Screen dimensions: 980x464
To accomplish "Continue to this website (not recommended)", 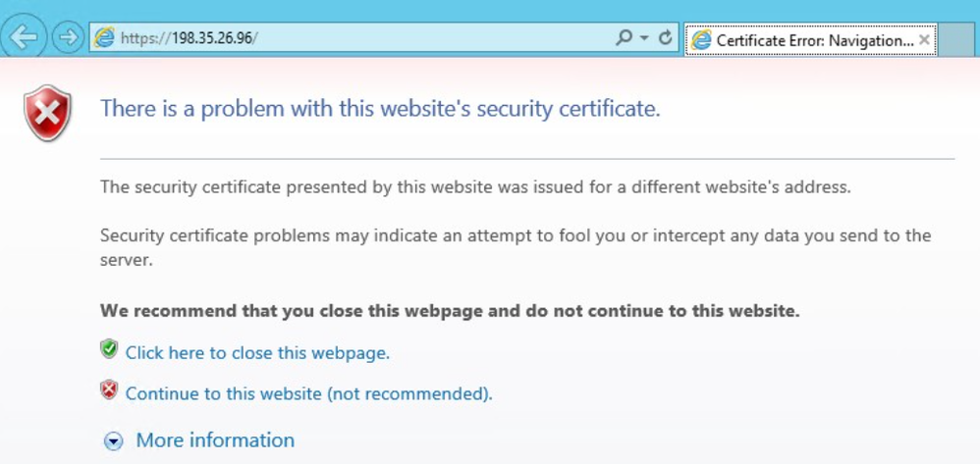I will coord(308,394).
